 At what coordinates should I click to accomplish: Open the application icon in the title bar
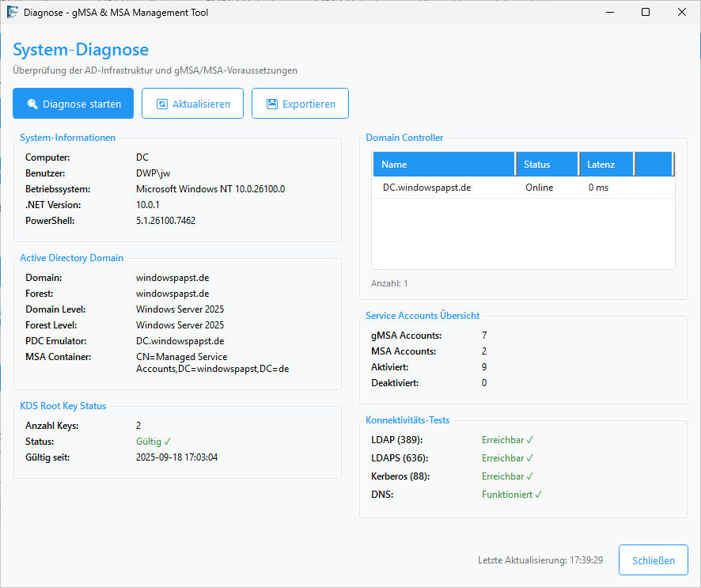tap(11, 12)
